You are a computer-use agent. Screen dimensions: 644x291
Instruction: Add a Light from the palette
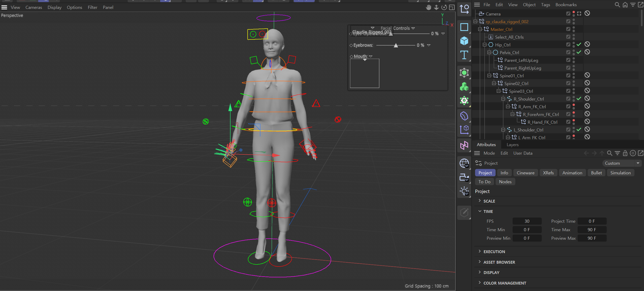click(x=464, y=191)
